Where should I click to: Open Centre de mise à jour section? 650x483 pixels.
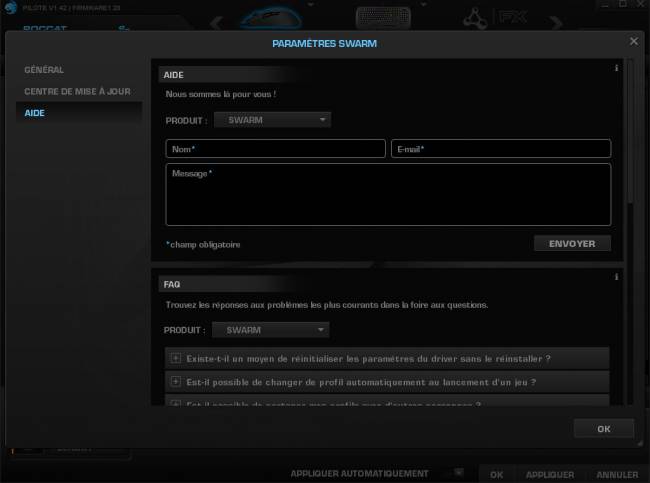(77, 91)
